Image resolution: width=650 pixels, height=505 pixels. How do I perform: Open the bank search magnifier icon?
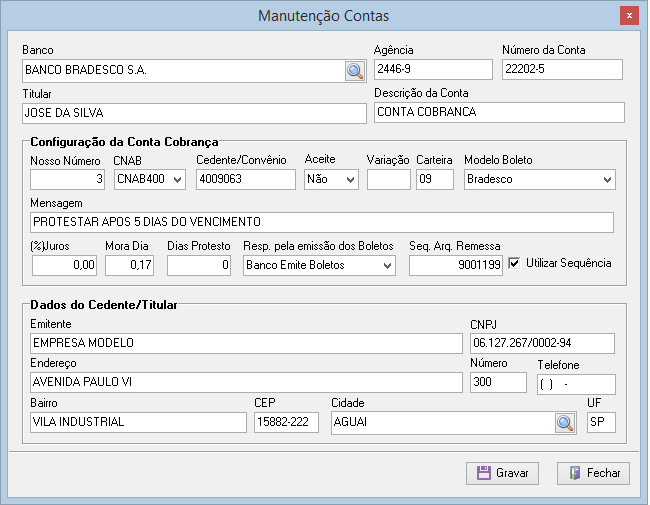355,71
